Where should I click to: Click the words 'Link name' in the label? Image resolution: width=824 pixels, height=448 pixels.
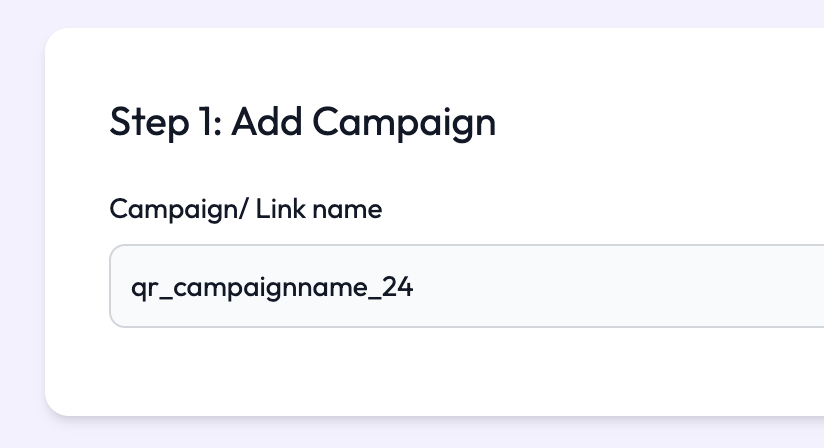coord(318,209)
